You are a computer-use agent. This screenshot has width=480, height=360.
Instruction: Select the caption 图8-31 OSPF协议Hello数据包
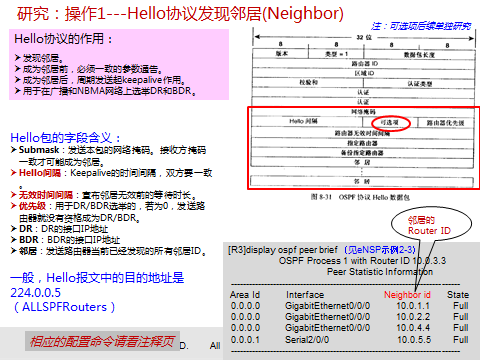(360, 197)
